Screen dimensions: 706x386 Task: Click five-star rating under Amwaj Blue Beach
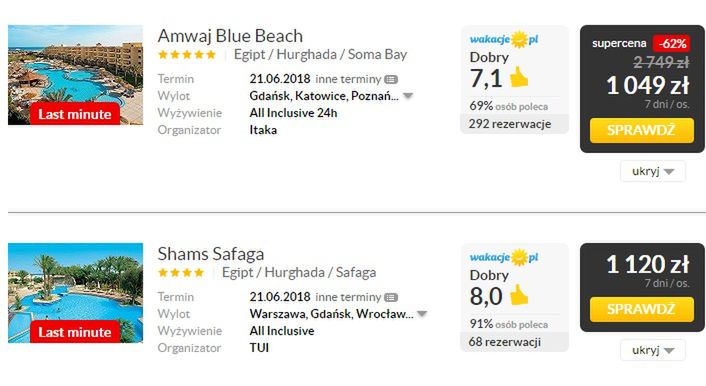pyautogui.click(x=187, y=55)
